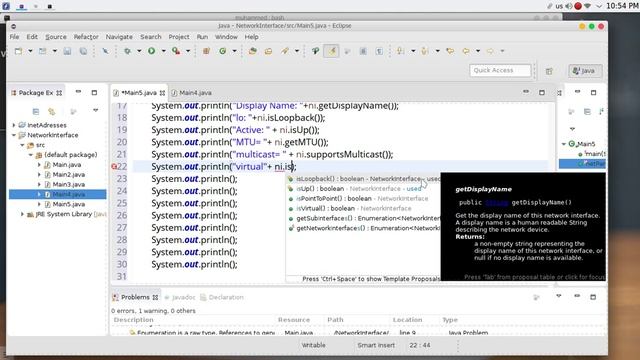Open the Source menu

(56, 37)
